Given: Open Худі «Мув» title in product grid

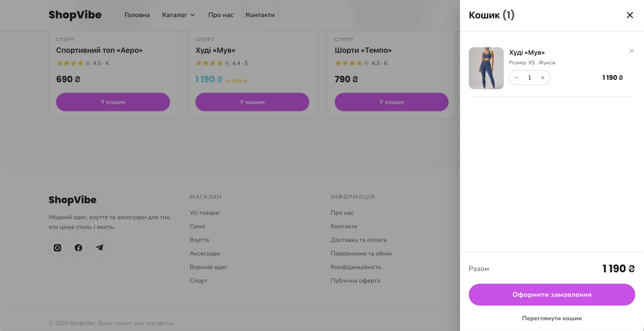Looking at the screenshot, I should pyautogui.click(x=215, y=50).
